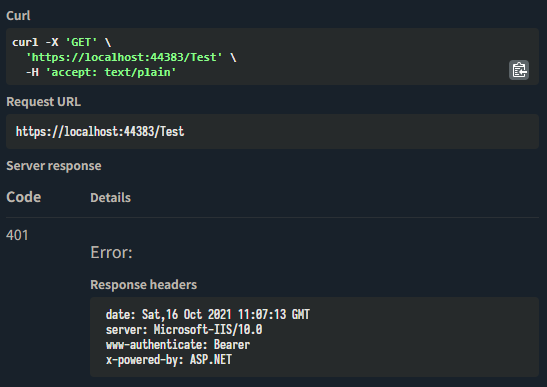Click the Request URL label
Viewport: 547px width, 387px height.
[44, 102]
